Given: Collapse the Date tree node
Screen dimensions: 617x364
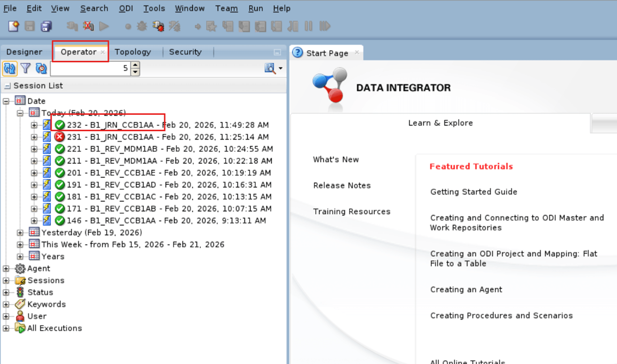Looking at the screenshot, I should [x=6, y=101].
